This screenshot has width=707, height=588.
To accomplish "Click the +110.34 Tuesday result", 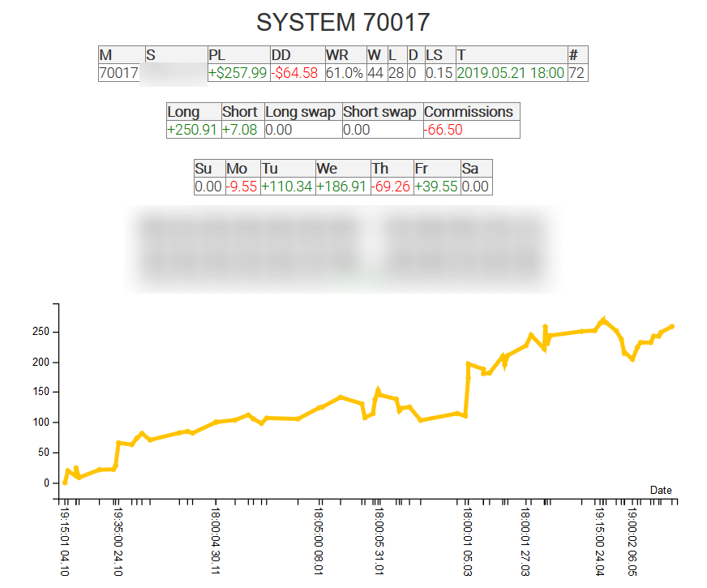I will (x=287, y=187).
